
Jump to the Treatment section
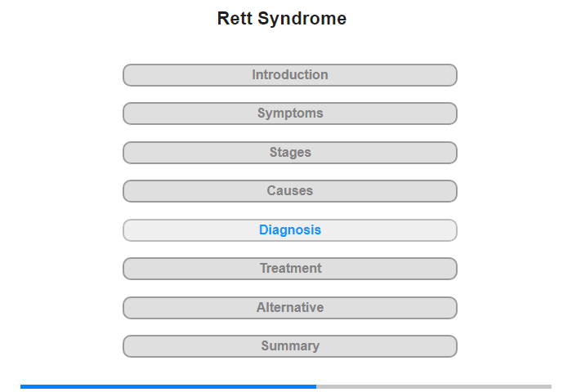coord(289,269)
